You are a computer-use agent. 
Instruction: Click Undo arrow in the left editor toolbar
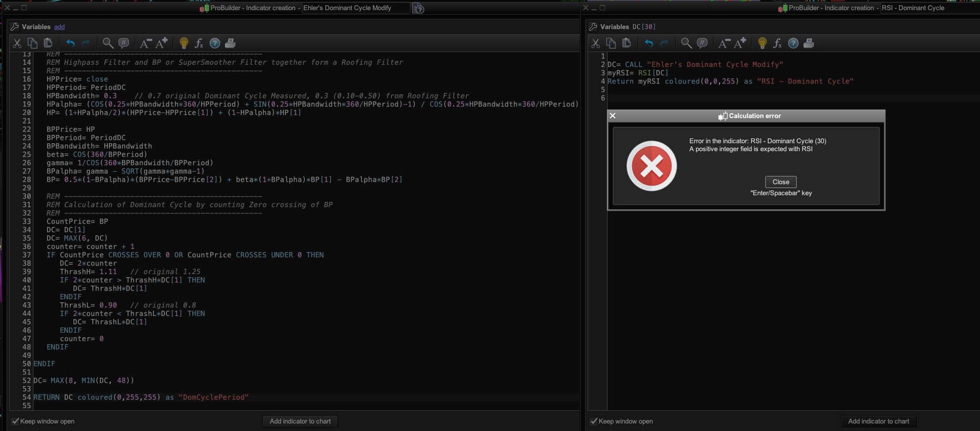click(70, 43)
